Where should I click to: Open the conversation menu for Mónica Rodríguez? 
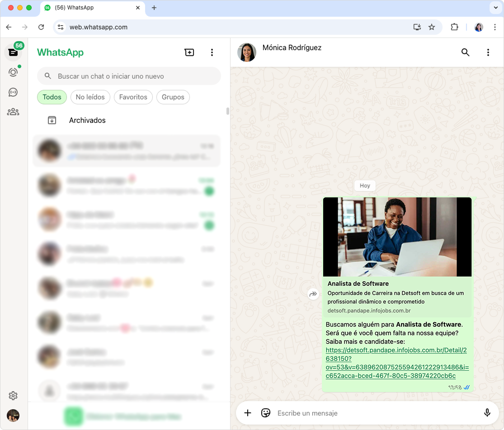488,52
